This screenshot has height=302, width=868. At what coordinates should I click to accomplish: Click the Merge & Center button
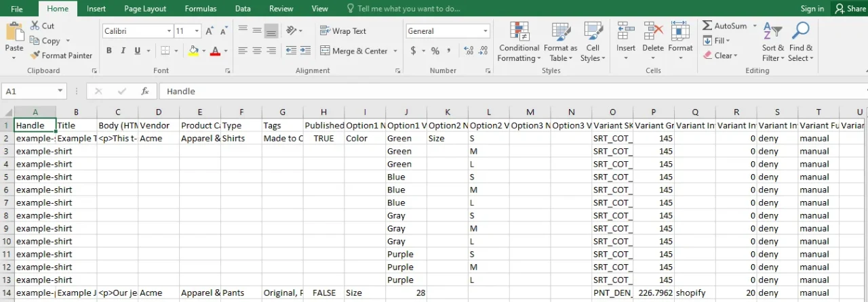353,51
